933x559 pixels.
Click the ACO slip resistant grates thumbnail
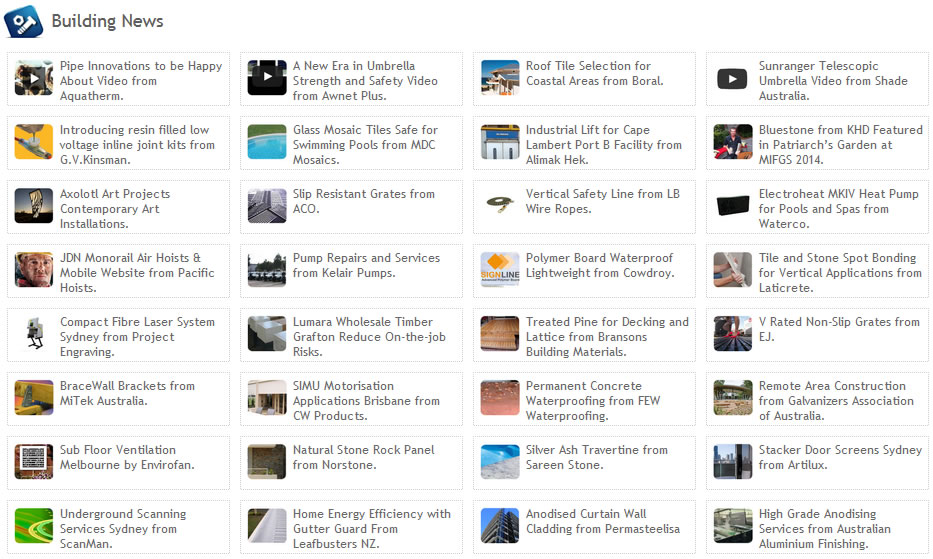[x=267, y=205]
